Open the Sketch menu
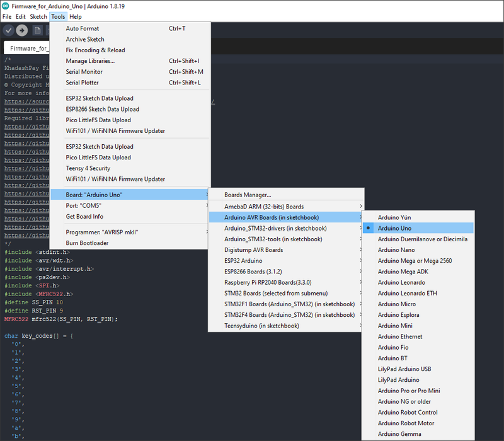This screenshot has height=441, width=504. pos(38,17)
